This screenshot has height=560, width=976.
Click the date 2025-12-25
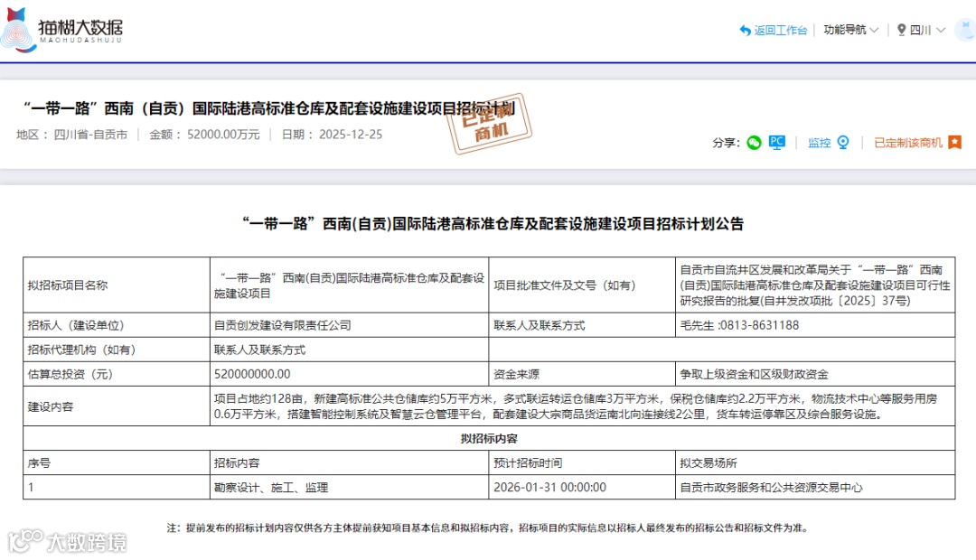pos(351,135)
